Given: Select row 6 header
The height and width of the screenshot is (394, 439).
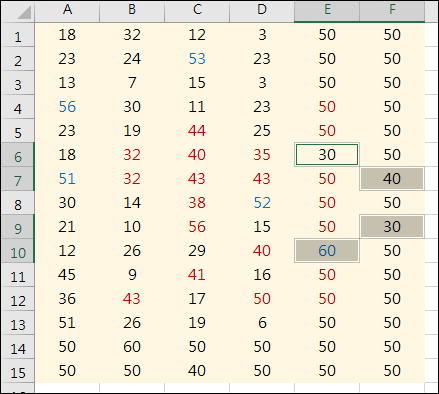Looking at the screenshot, I should tap(18, 155).
